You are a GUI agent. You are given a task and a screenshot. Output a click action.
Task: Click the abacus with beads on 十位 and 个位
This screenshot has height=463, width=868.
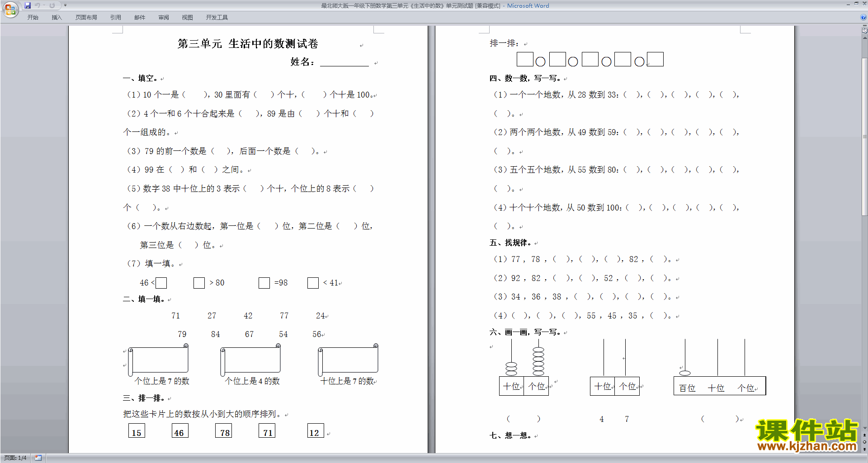click(x=524, y=368)
